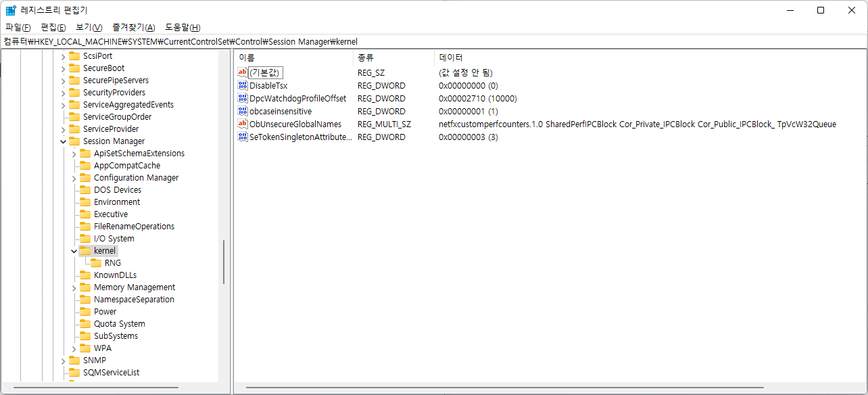Click the DisableTsx DWORD value icon
The image size is (868, 395).
(243, 85)
